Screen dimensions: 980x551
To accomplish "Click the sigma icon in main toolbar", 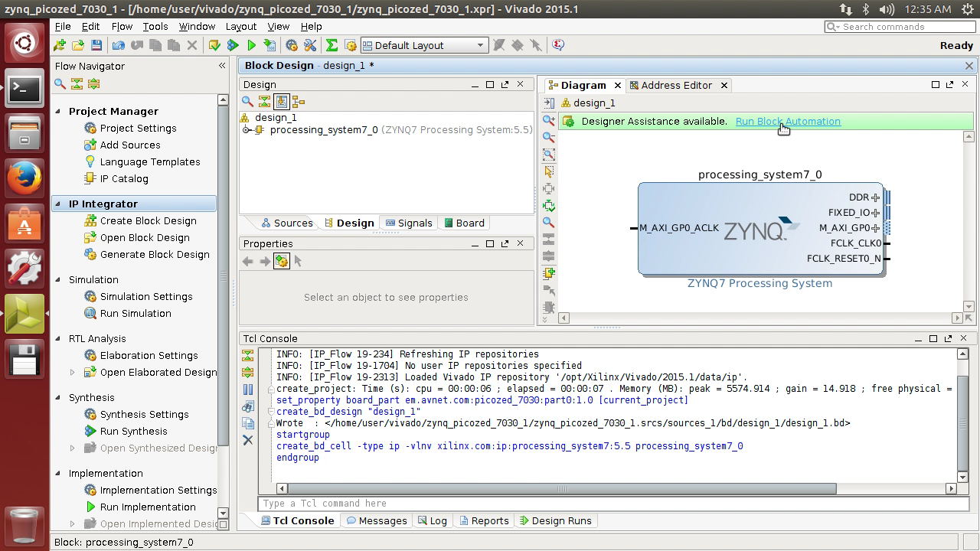I will pyautogui.click(x=332, y=45).
